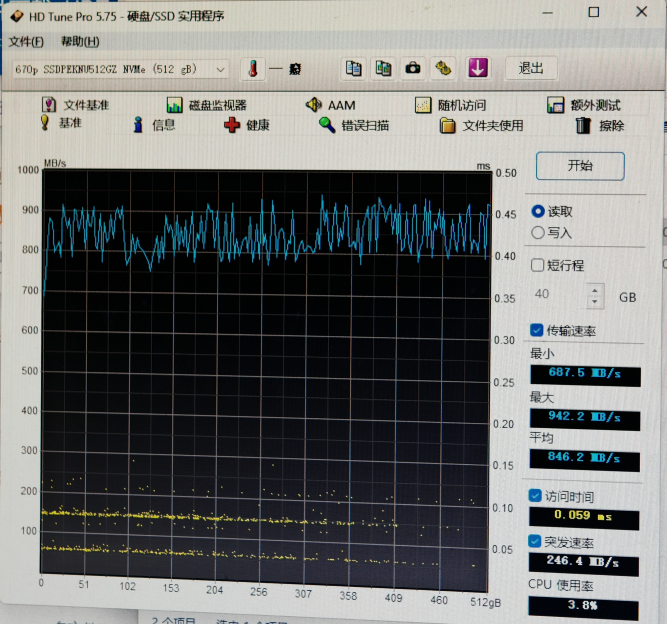Select the 读取 (Read) radio button
This screenshot has width=667, height=624.
click(x=538, y=211)
